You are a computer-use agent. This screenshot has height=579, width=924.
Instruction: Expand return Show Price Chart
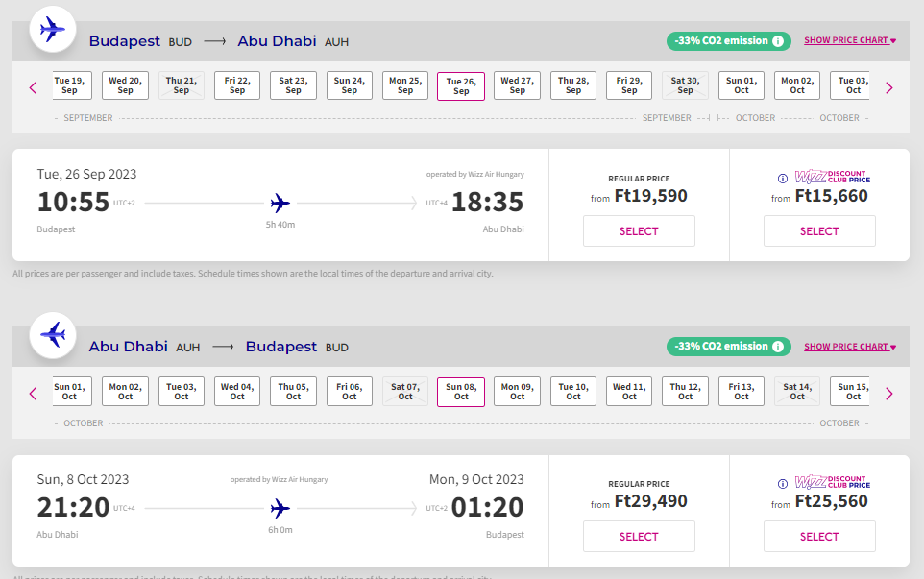(x=849, y=347)
